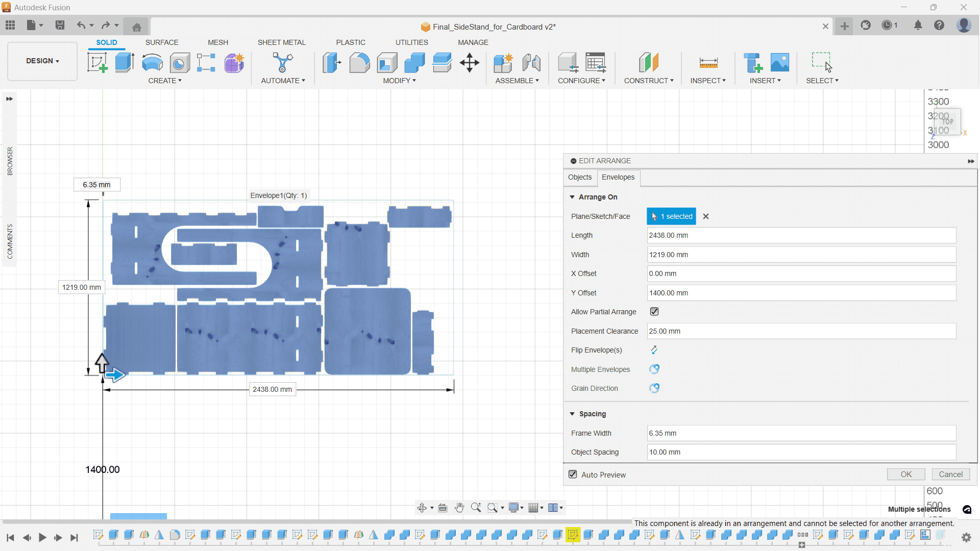Viewport: 980px width, 551px height.
Task: Click the Frame Width input field
Action: (801, 433)
